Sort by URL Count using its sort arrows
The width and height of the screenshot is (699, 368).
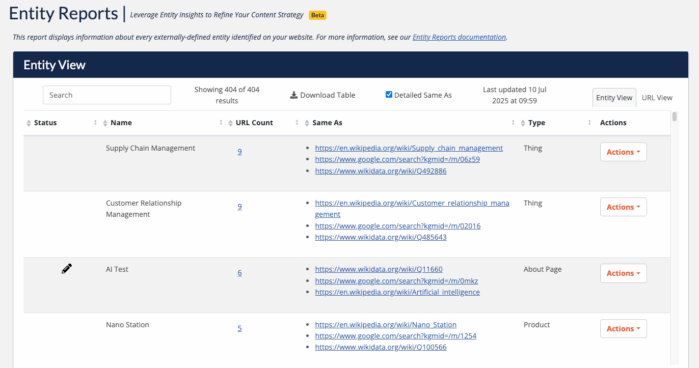[230, 123]
